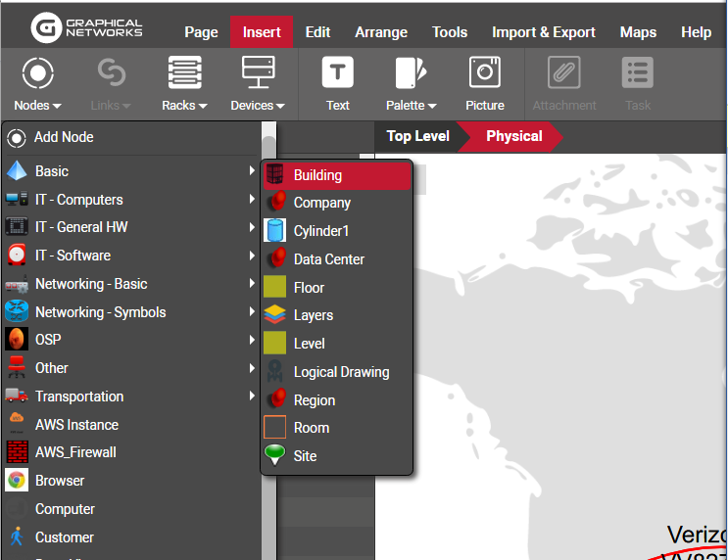Choose the Layers node icon
Screen dimensions: 728x560
(x=275, y=315)
